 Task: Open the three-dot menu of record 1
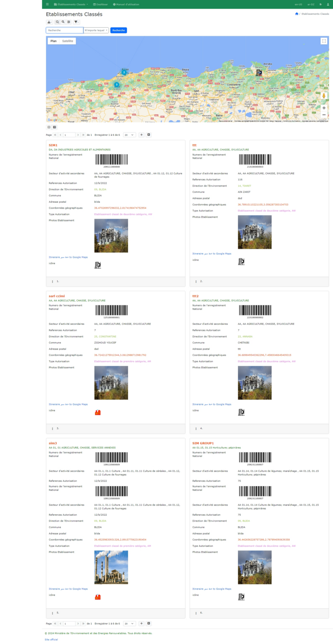click(x=53, y=281)
